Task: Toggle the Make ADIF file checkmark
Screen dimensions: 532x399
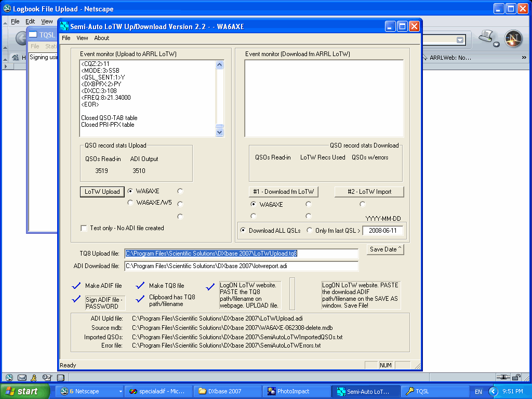Action: tap(76, 286)
